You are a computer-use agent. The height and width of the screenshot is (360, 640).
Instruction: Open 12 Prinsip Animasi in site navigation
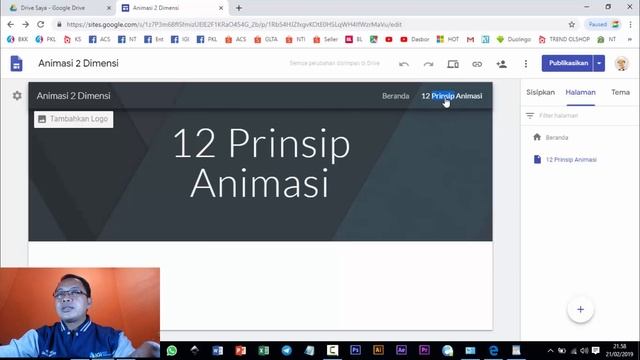[x=451, y=96]
